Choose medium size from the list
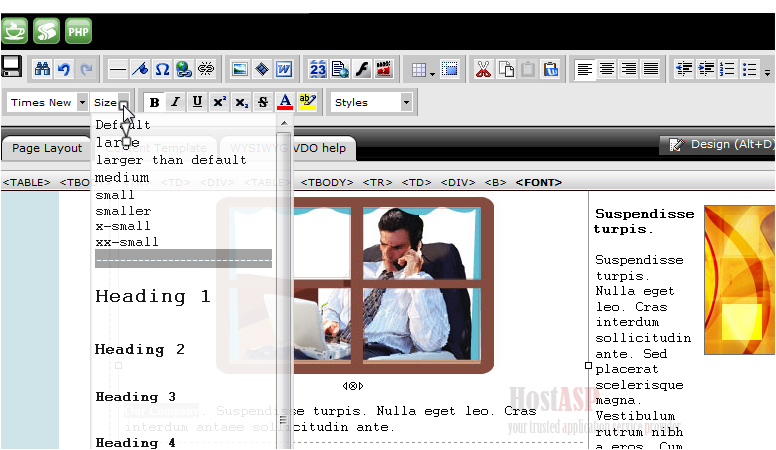Image resolution: width=776 pixels, height=450 pixels. pyautogui.click(x=122, y=177)
